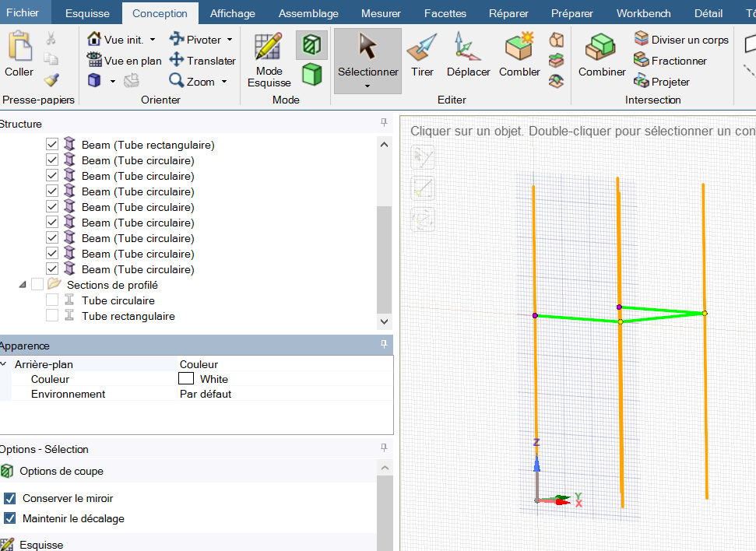Viewport: 756px width, 551px height.
Task: Collapse the Sections de profilé folder
Action: click(23, 286)
